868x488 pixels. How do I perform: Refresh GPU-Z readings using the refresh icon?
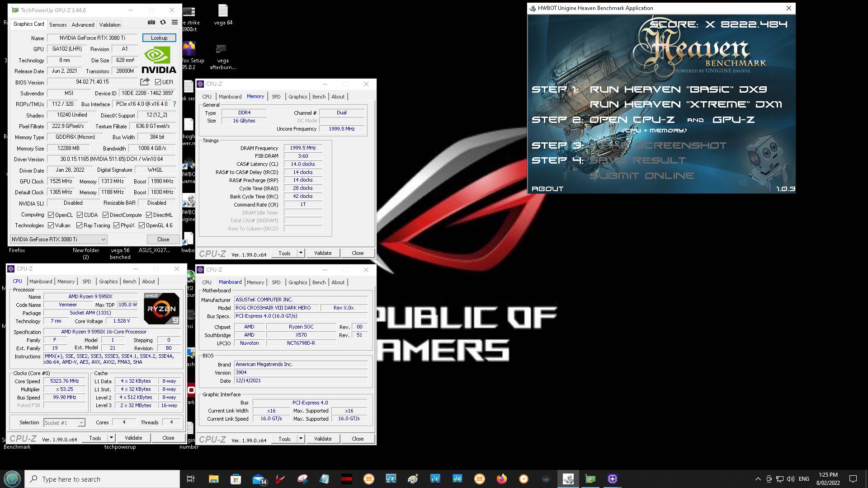click(x=163, y=22)
